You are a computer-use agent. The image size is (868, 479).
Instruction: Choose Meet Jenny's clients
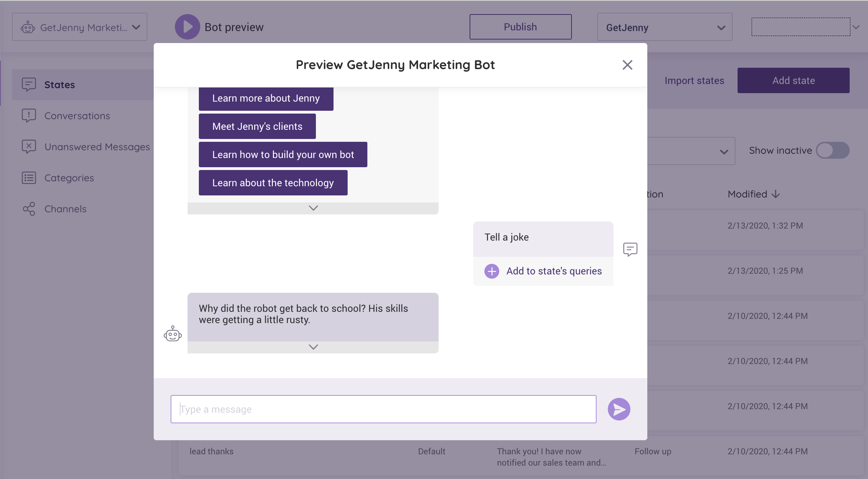click(257, 126)
